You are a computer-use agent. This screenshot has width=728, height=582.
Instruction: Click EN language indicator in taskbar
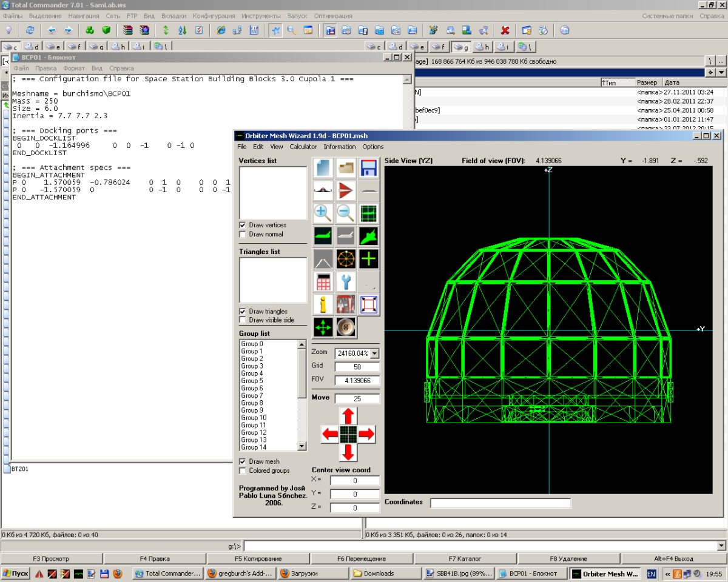point(652,574)
